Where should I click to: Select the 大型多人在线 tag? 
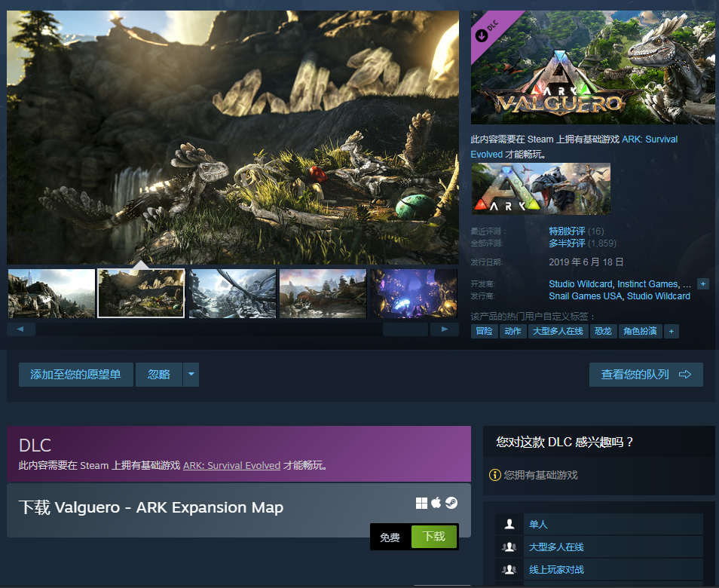(x=558, y=331)
